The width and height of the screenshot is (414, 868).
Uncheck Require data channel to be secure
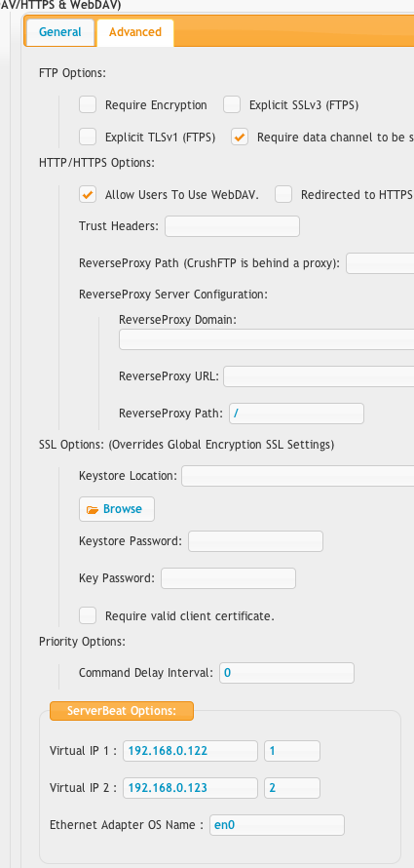(x=240, y=137)
